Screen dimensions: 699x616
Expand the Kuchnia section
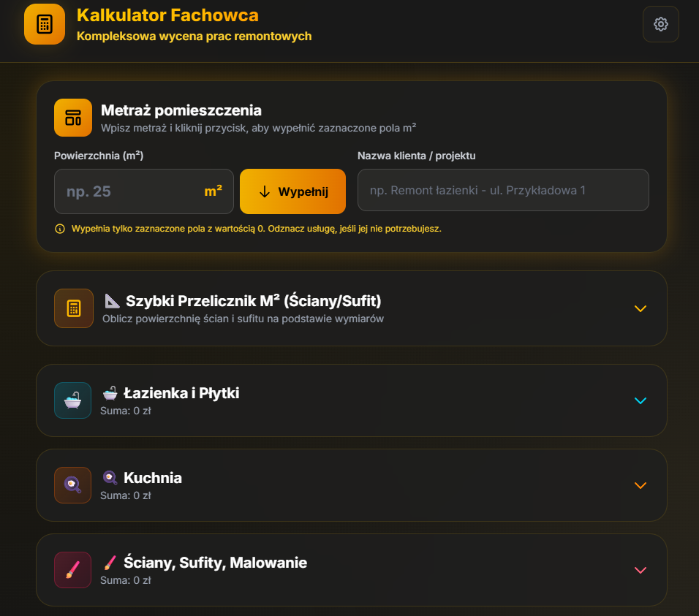[x=641, y=485]
